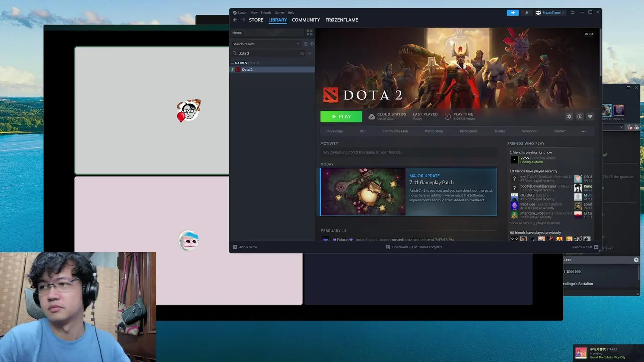Expand the FrøzenFlame account dropdown

tap(550, 13)
